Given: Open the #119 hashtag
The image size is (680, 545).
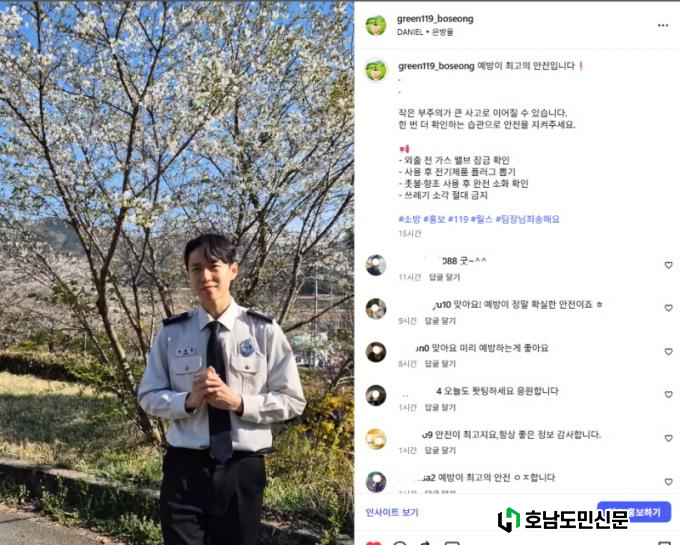Looking at the screenshot, I should click(458, 219).
